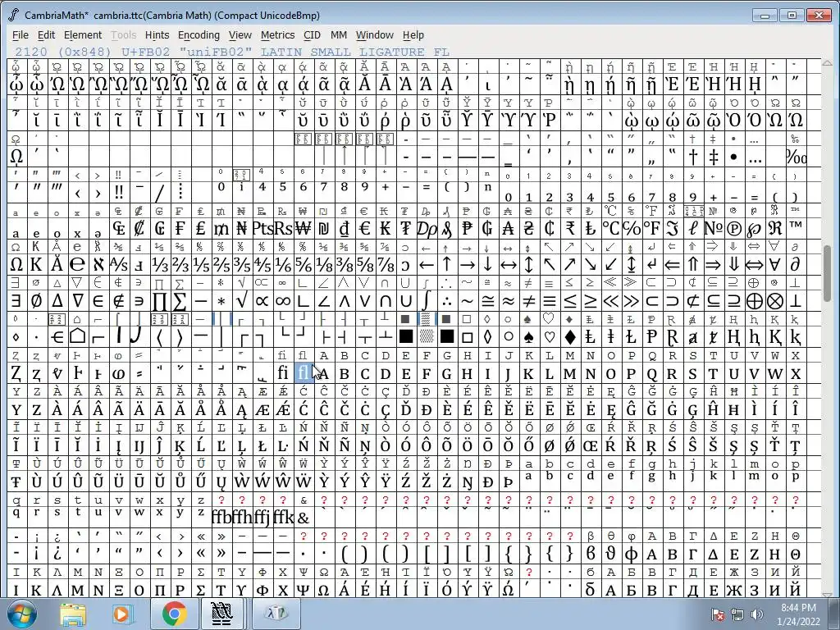The image size is (840, 630).
Task: Select the black spade suit glyph
Action: click(x=529, y=336)
